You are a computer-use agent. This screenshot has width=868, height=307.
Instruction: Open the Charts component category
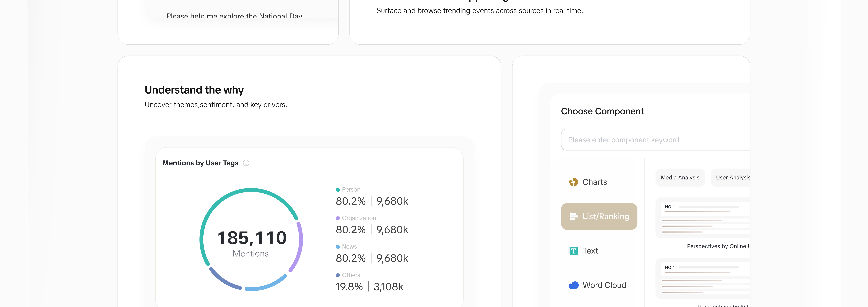pos(599,182)
